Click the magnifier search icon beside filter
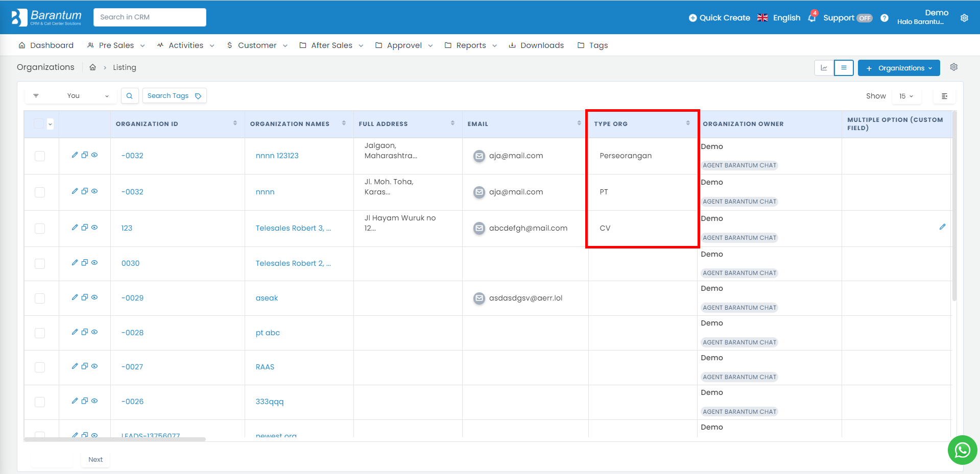Screen dimensions: 980x474 pyautogui.click(x=130, y=96)
